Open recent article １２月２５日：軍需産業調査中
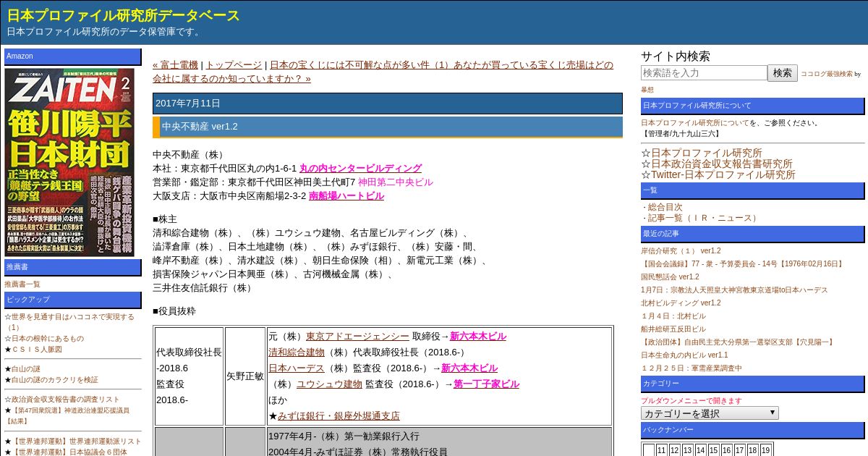The image size is (868, 456). pyautogui.click(x=692, y=368)
